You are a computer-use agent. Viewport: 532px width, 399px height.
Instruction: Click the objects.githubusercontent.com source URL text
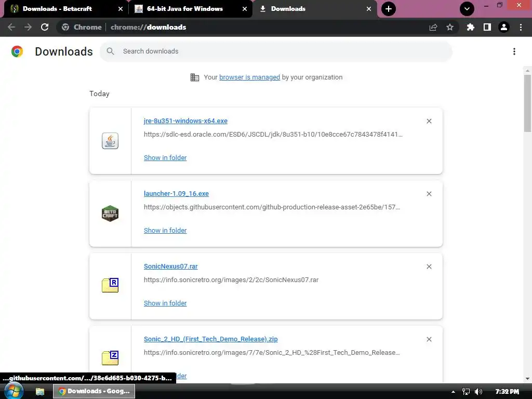(272, 207)
